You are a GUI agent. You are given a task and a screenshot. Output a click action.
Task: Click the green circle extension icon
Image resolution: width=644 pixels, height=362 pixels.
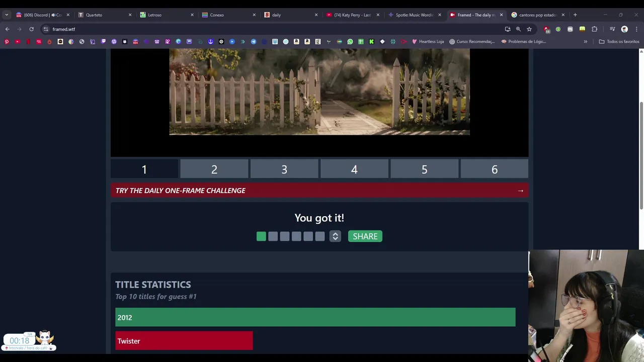click(x=558, y=29)
